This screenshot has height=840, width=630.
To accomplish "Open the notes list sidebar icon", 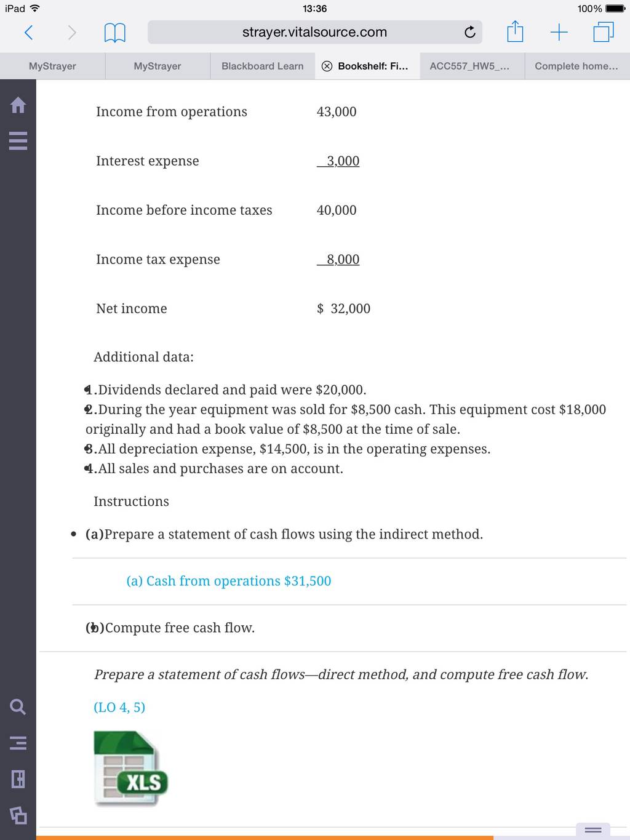I will 18,743.
